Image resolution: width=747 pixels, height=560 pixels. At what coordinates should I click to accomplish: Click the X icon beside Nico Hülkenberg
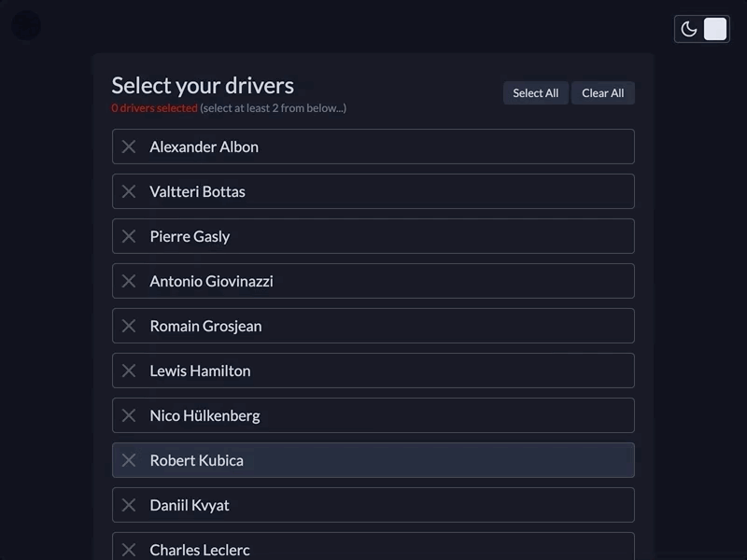tap(129, 415)
